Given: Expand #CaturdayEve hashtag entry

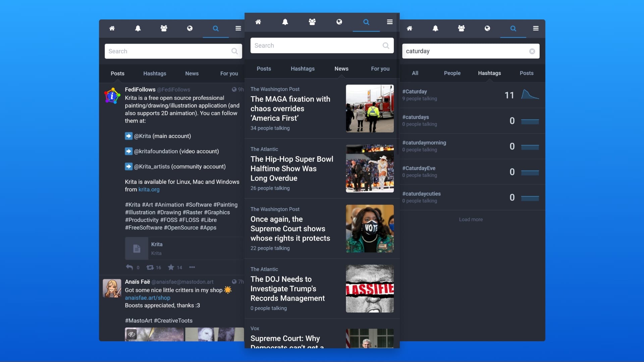Looking at the screenshot, I should (x=470, y=172).
